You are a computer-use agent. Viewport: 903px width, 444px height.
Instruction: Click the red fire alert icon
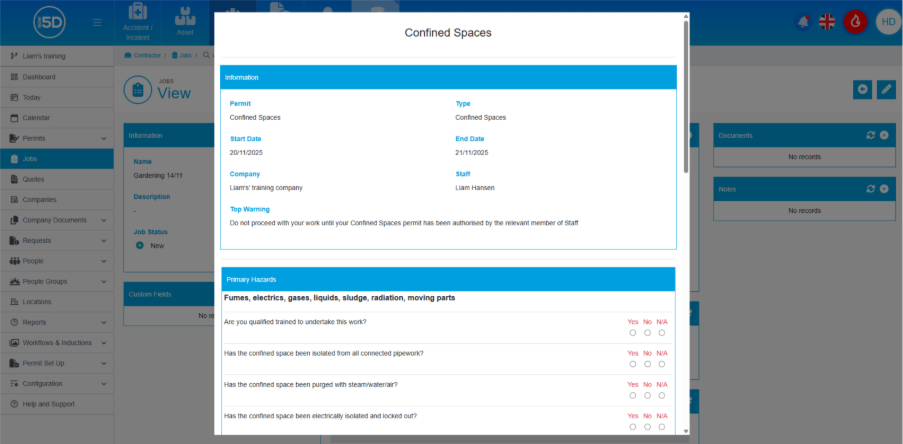pyautogui.click(x=855, y=22)
